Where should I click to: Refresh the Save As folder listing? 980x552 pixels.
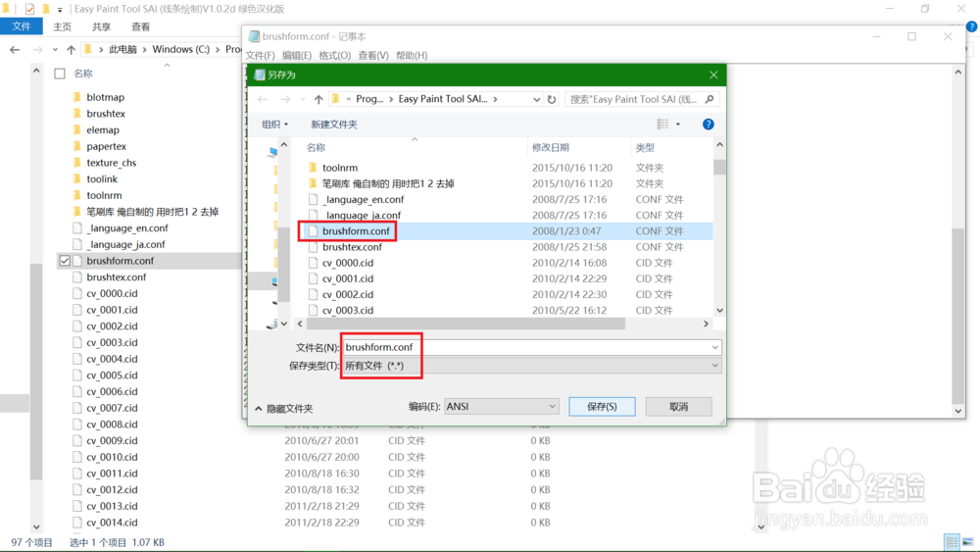[551, 99]
